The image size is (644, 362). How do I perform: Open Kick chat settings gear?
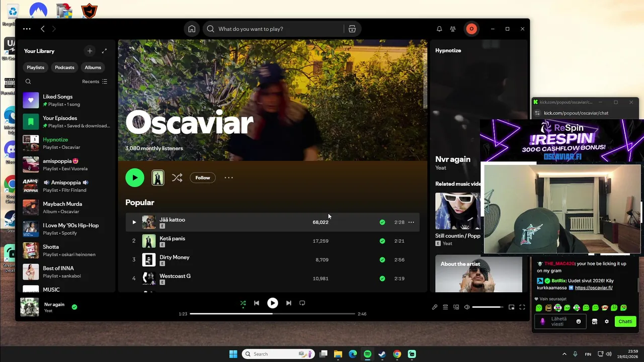pos(607,322)
